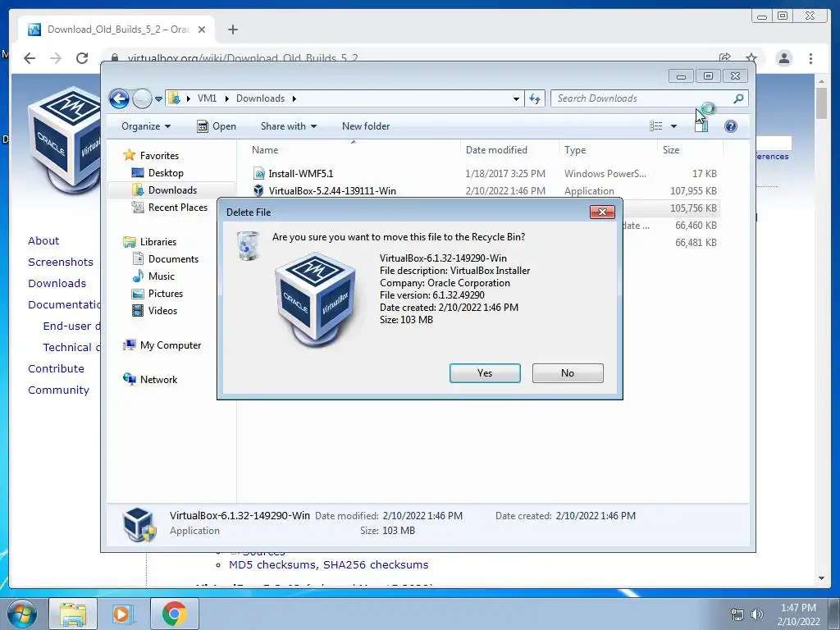Click Open in the Explorer toolbar
This screenshot has height=630, width=840.
click(x=217, y=126)
